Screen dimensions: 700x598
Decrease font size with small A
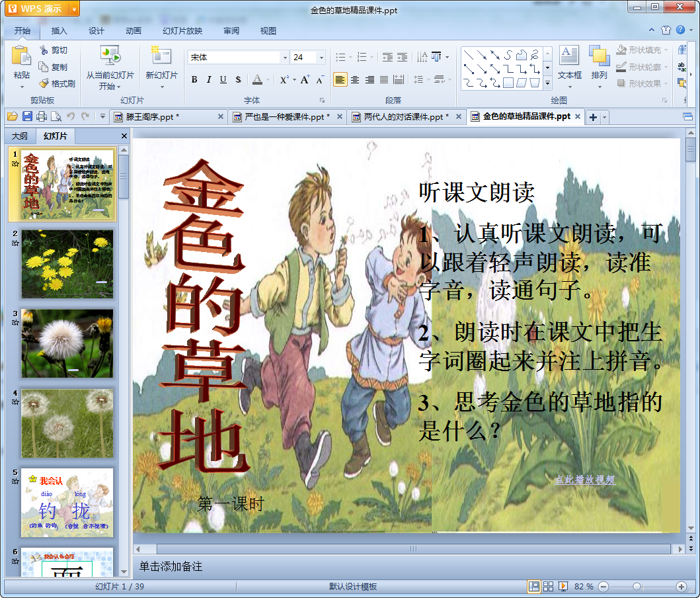tap(320, 80)
